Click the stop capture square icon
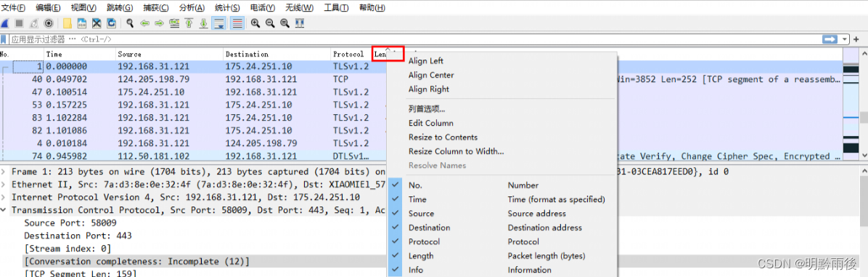The height and width of the screenshot is (277, 868). pos(19,23)
